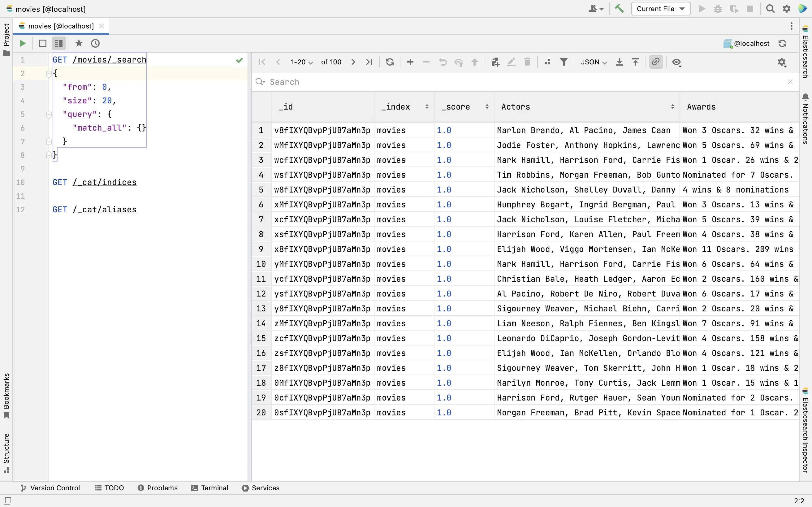Viewport: 812px width, 507px height.
Task: Open the Problems tool window
Action: point(158,488)
